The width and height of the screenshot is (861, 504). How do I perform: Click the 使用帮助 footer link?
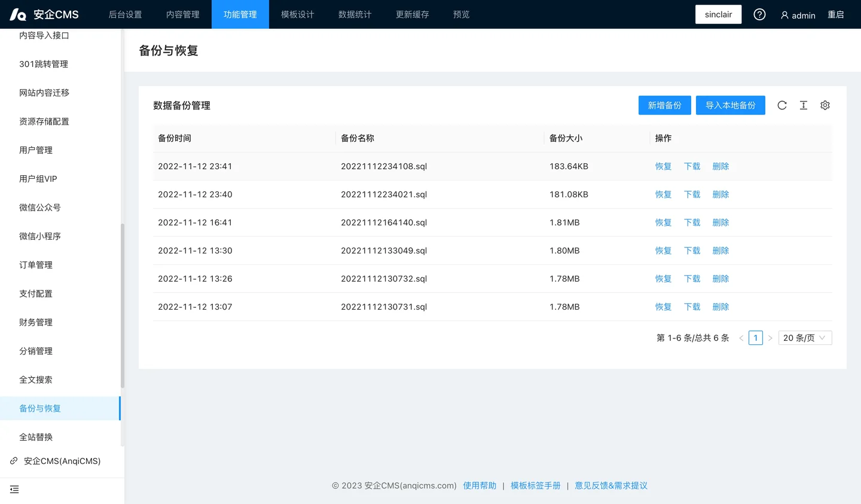[x=480, y=485]
